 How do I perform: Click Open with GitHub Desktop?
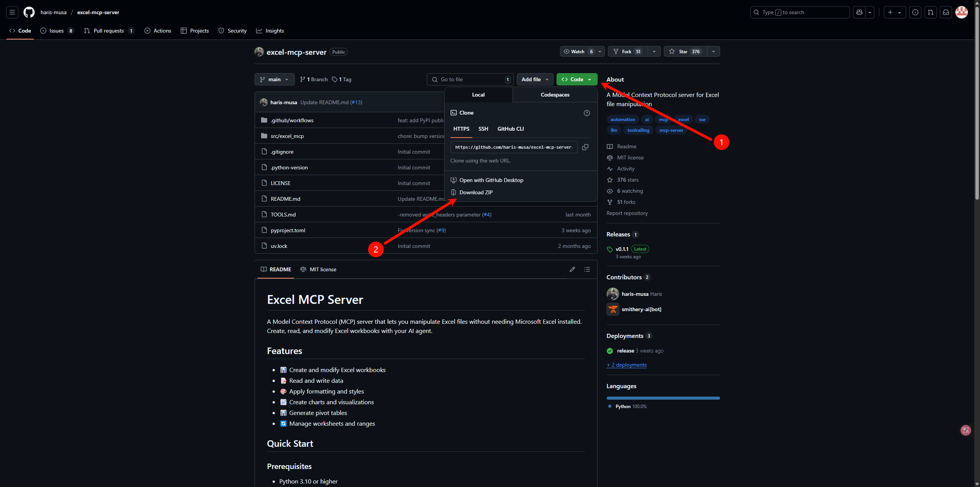coord(492,180)
